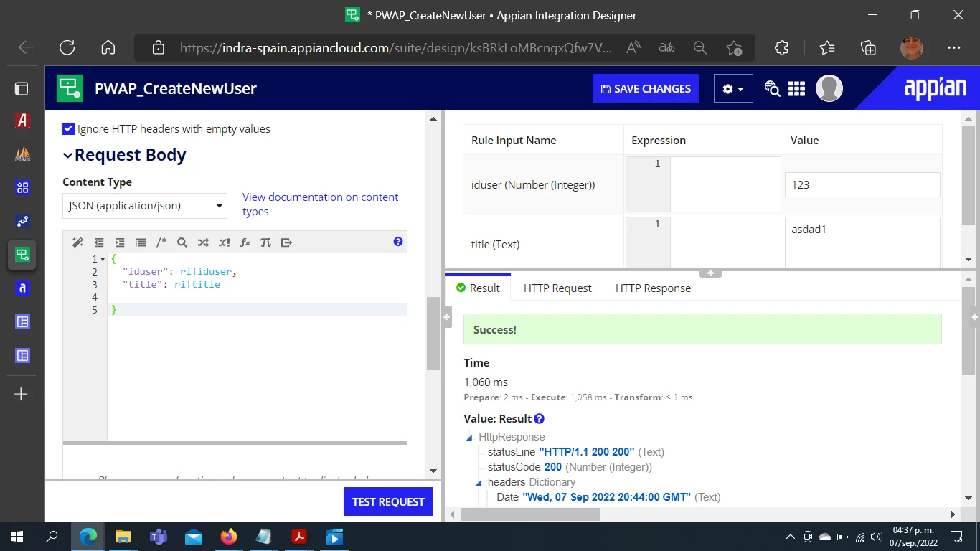Open the blue grid app tab in sidebar
Viewport: 980px width, 551px height.
click(x=22, y=188)
